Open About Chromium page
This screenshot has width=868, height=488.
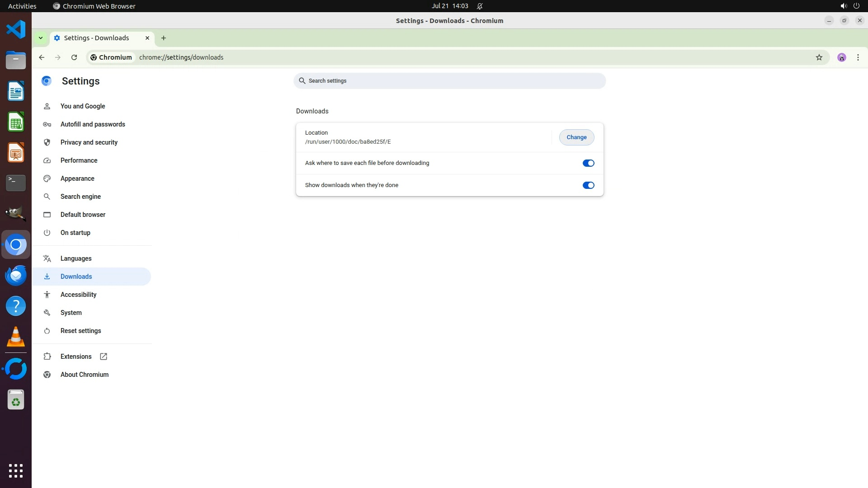coord(84,375)
